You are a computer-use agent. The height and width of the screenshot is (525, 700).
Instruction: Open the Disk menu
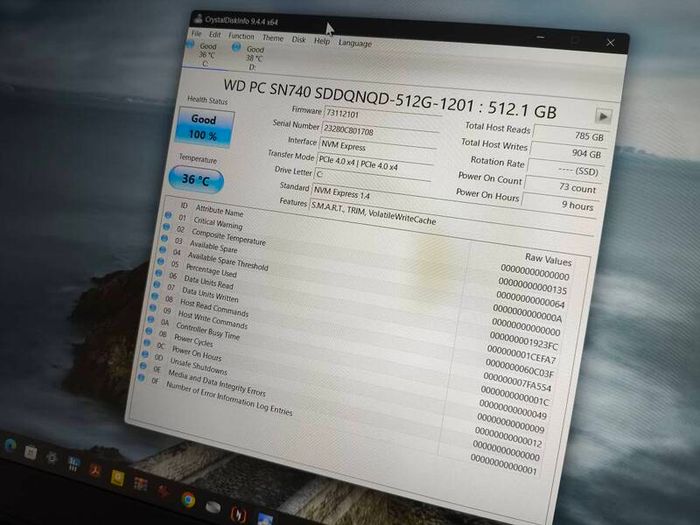pyautogui.click(x=299, y=39)
